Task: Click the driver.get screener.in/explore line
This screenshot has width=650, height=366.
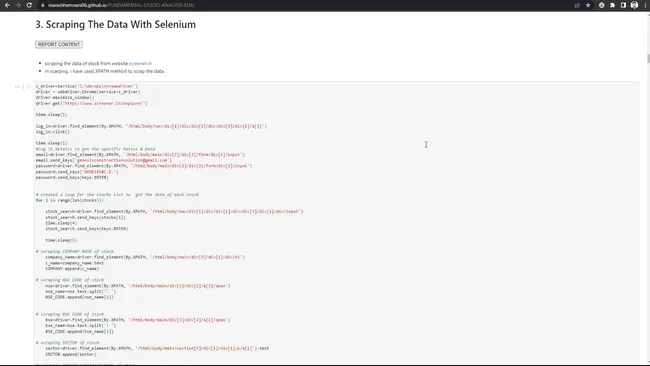Action: tap(91, 103)
